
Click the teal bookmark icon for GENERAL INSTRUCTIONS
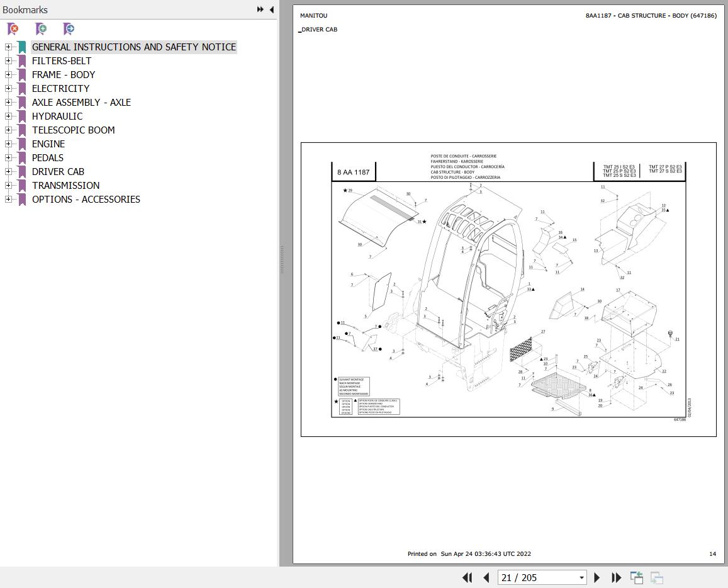pyautogui.click(x=21, y=47)
